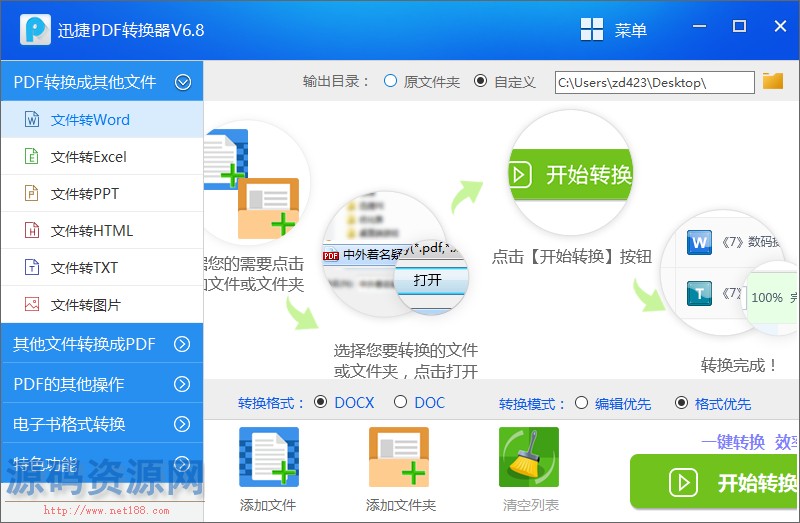Select 原文件夹 output option
This screenshot has width=800, height=523.
click(x=390, y=81)
